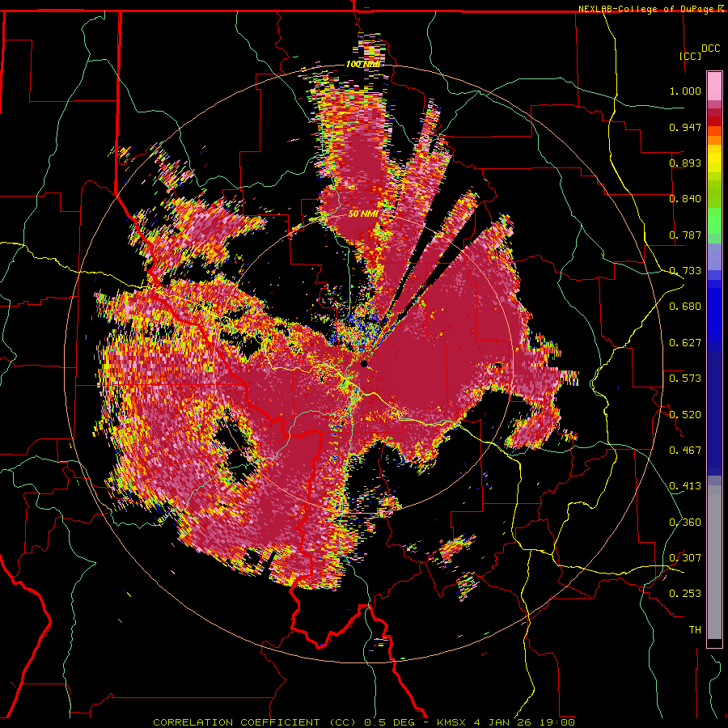Select the 0.947 scale value

click(685, 127)
